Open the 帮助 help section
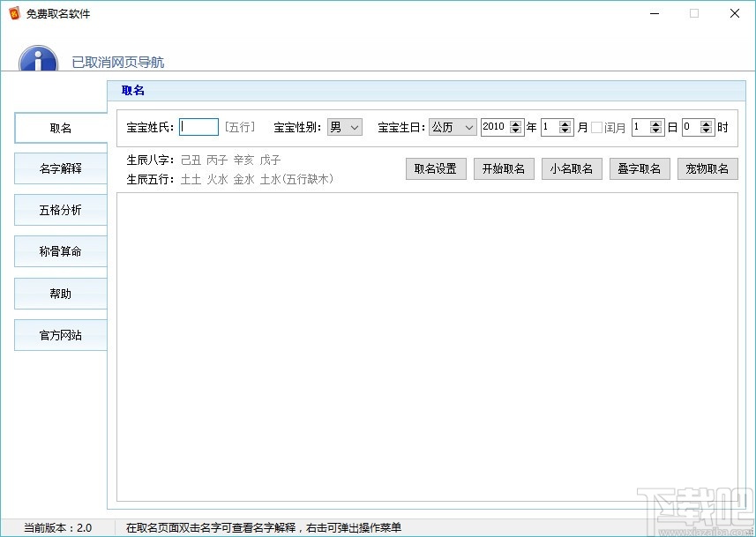This screenshot has height=537, width=756. pos(60,293)
